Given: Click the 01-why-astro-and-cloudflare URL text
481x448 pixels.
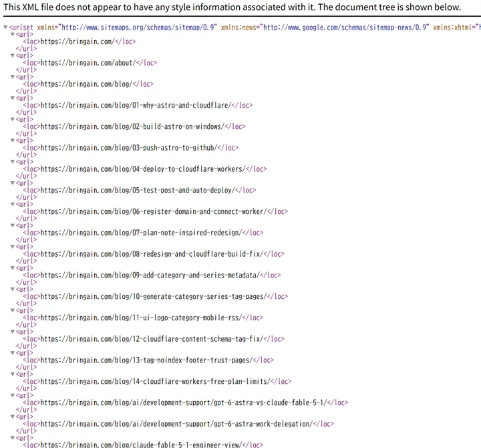Looking at the screenshot, I should [x=136, y=106].
